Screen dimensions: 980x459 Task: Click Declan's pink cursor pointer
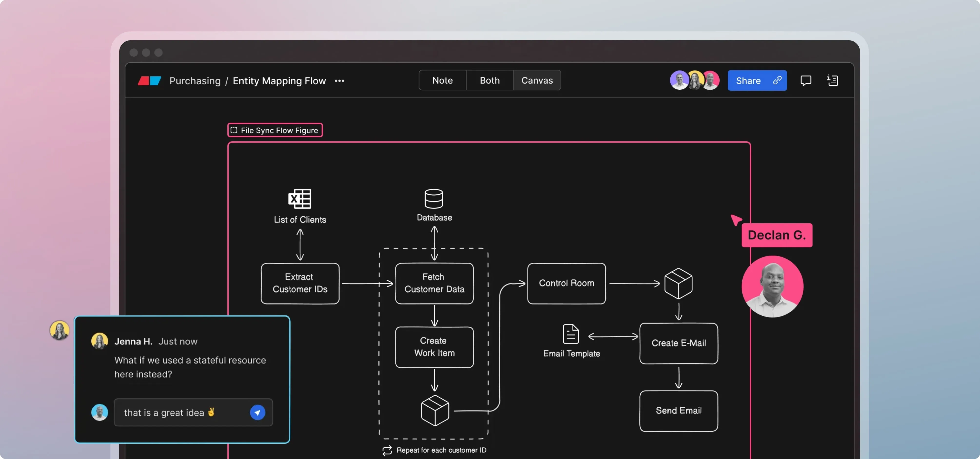click(x=736, y=220)
